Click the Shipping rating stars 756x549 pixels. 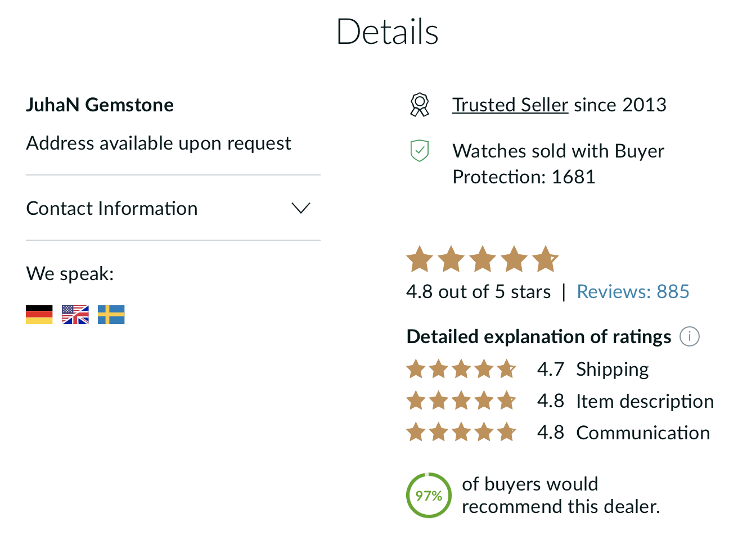click(x=461, y=370)
